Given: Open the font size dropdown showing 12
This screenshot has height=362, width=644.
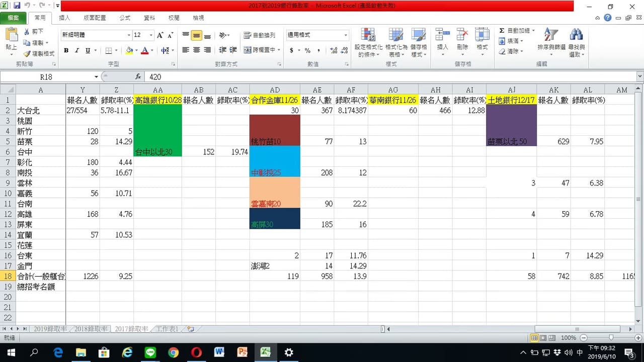Looking at the screenshot, I should tap(151, 35).
